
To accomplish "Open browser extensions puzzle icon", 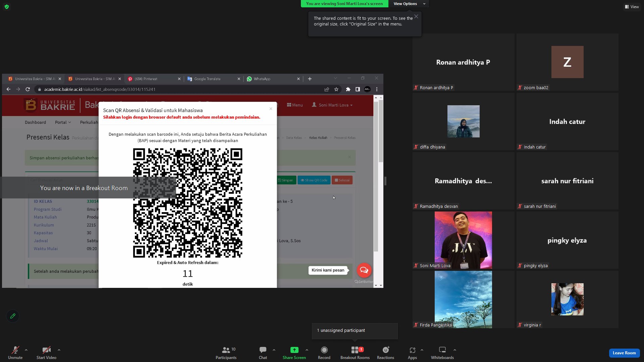I will point(348,89).
